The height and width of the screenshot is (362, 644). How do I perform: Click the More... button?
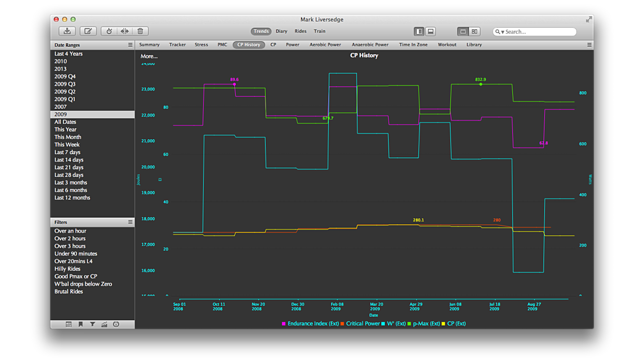coord(149,56)
